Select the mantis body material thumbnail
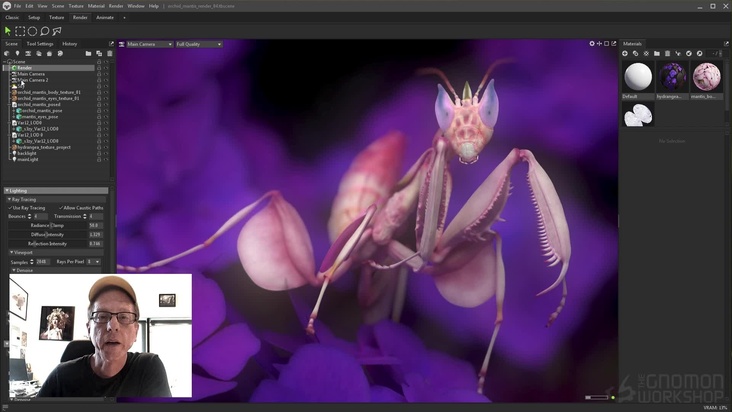 706,77
